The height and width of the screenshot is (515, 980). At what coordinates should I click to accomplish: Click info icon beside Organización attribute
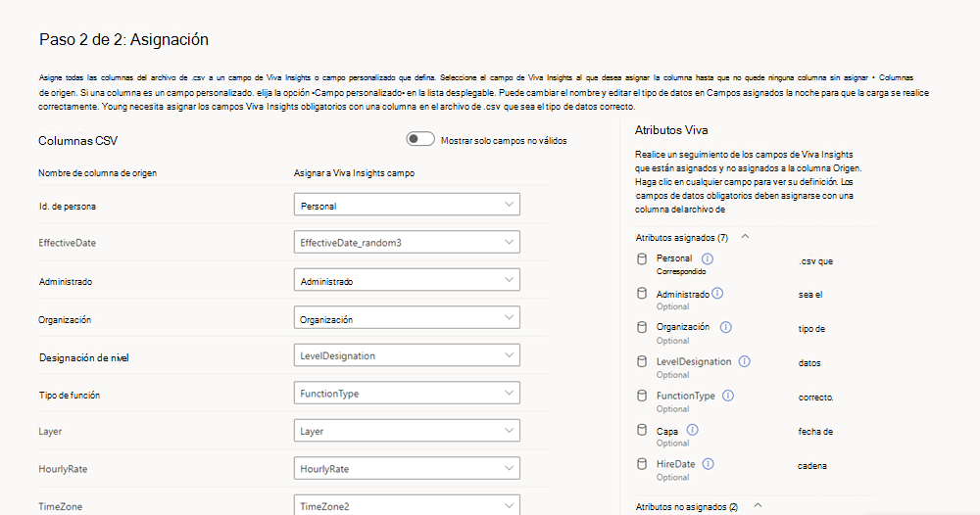725,327
